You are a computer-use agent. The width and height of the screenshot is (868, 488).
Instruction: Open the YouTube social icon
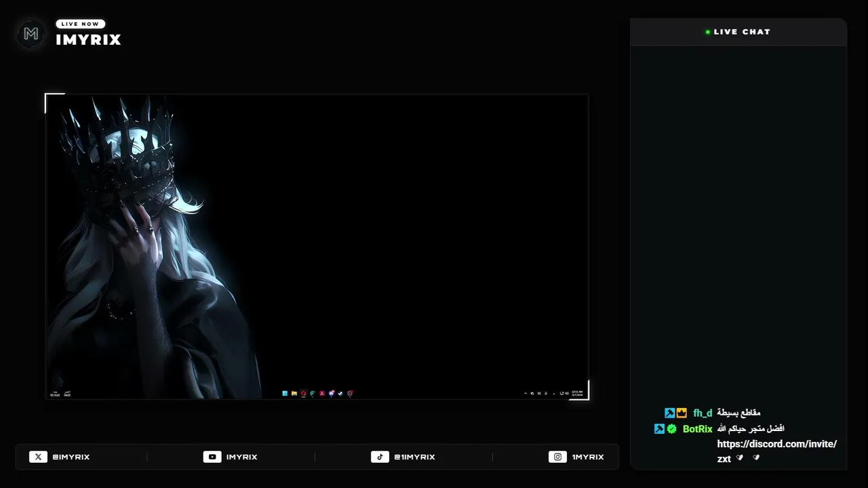[x=212, y=457]
